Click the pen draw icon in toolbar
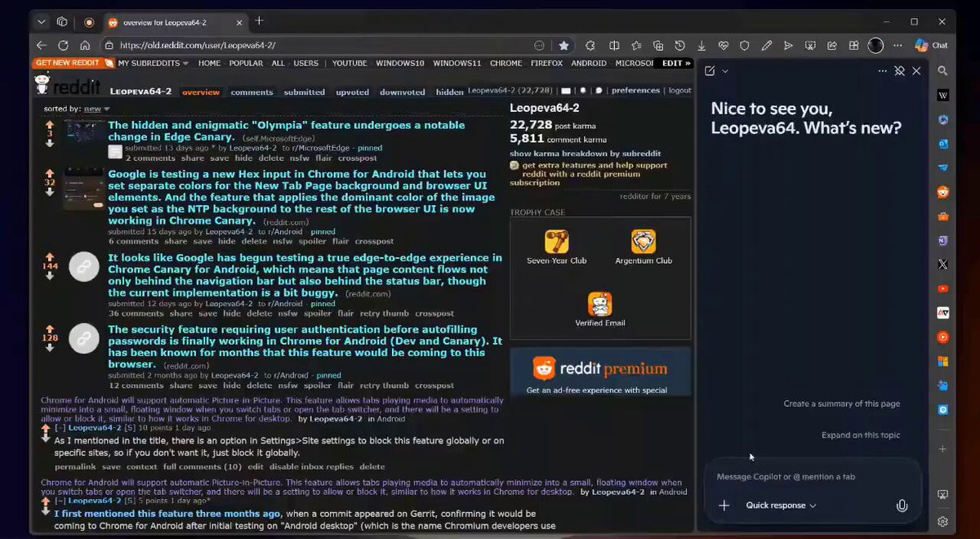Viewport: 980px width, 539px height. [767, 46]
